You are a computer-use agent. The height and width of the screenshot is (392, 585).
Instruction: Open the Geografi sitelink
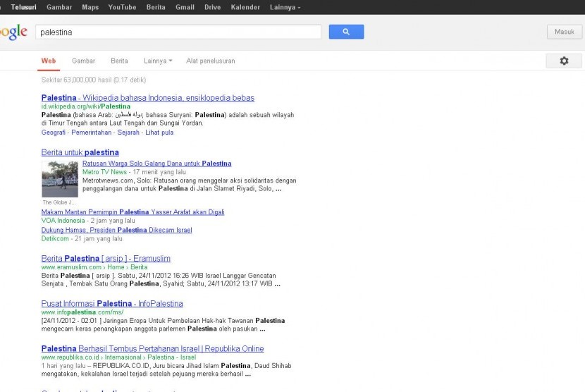pyautogui.click(x=54, y=132)
